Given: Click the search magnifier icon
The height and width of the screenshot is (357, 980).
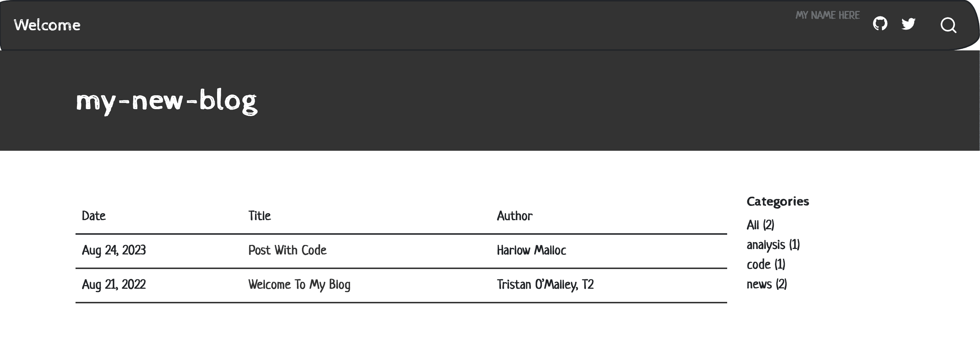Looking at the screenshot, I should 948,26.
